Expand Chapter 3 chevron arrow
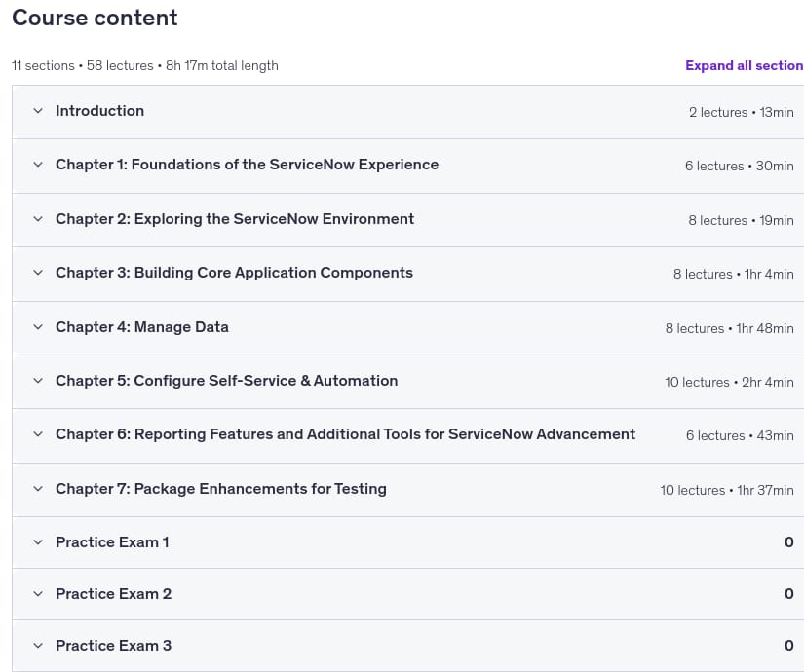Screen dimensions: 804x672 38,273
